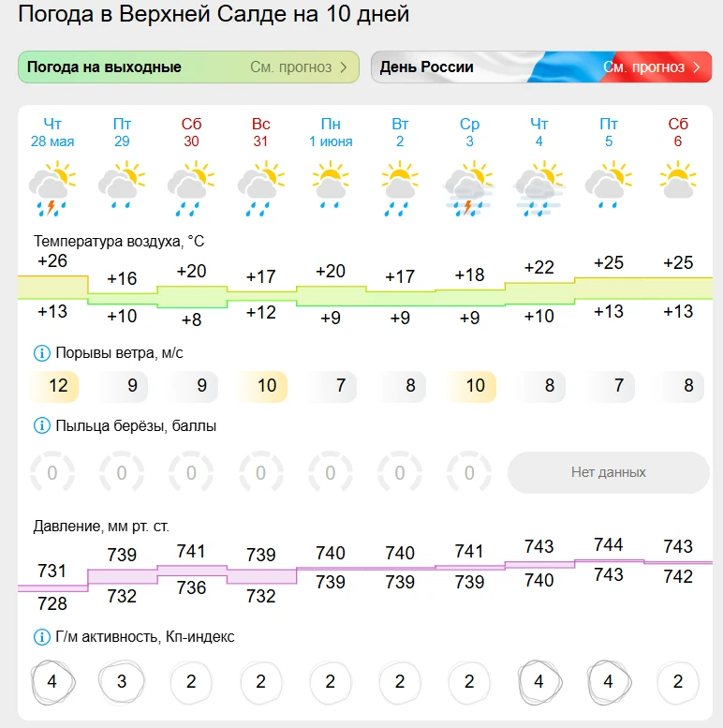Click weather icon for Пн 1 июня
Screen dimensions: 723x728
point(331,185)
